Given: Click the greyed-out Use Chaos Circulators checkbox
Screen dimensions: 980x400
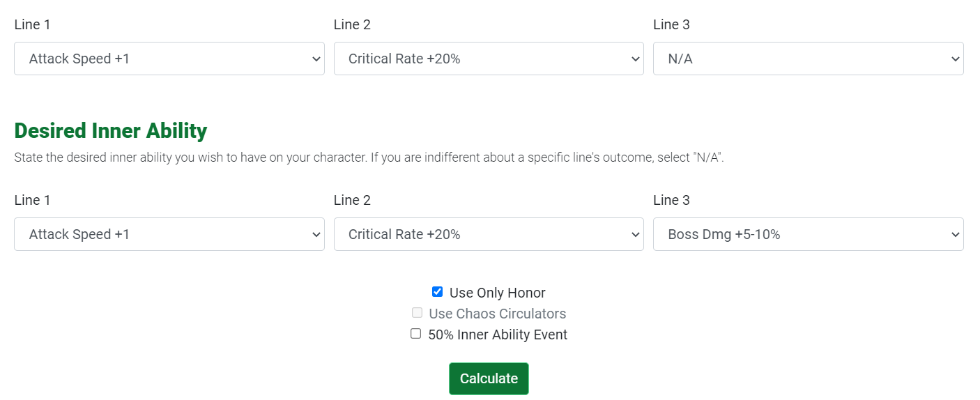Looking at the screenshot, I should [417, 313].
